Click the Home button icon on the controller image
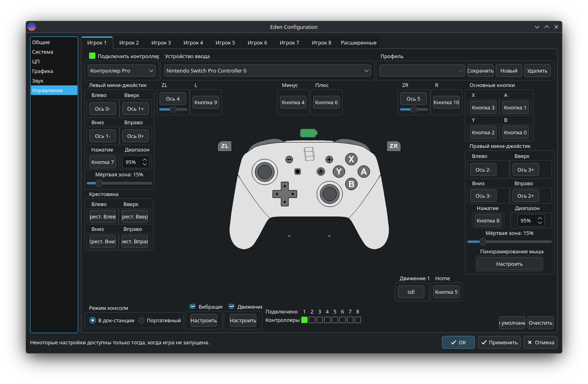This screenshot has width=588, height=384. tap(321, 172)
